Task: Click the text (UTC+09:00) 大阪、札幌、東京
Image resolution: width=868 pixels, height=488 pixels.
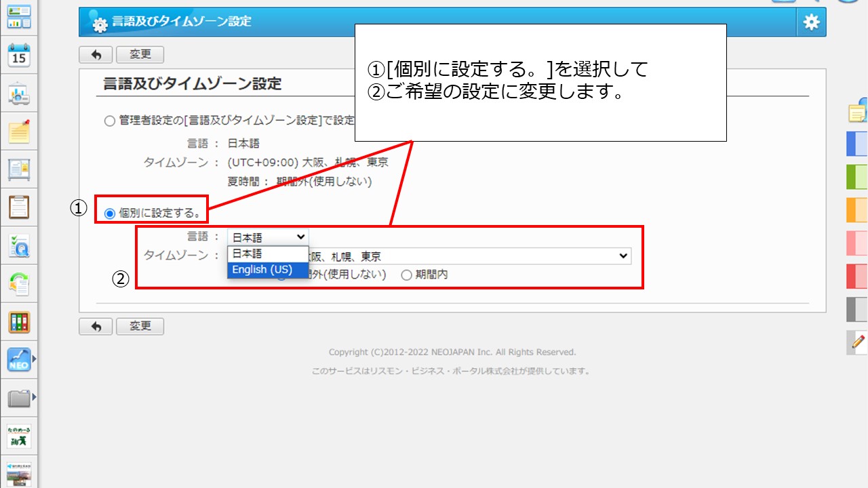Action: coord(308,163)
